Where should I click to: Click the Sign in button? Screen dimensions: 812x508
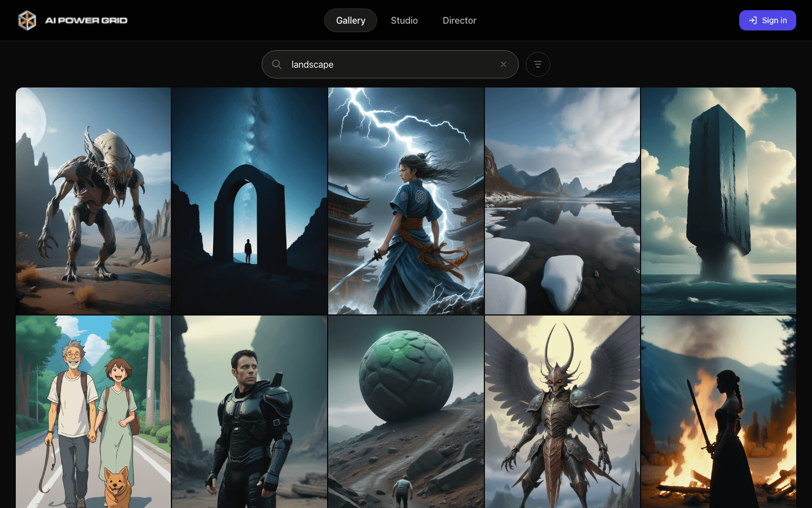[767, 20]
